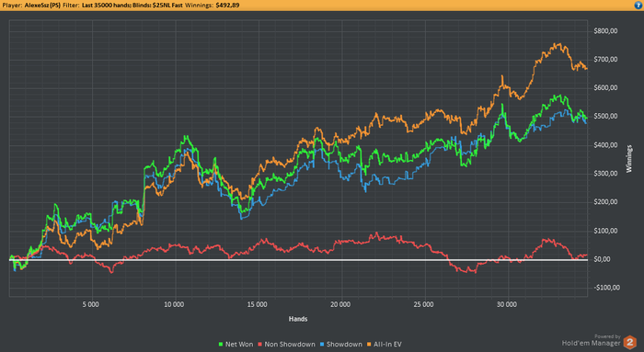Click the blue help icon in header
The height and width of the screenshot is (352, 644).
[x=638, y=5]
